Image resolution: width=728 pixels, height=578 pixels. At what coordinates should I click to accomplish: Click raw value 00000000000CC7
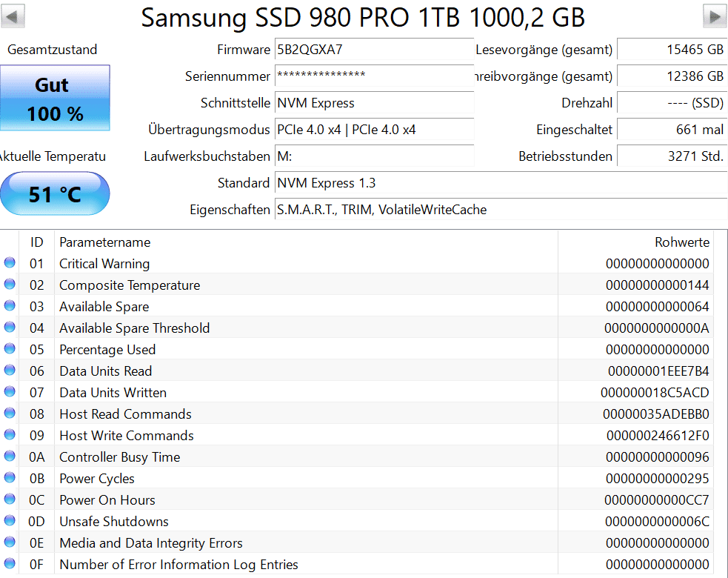coord(656,500)
